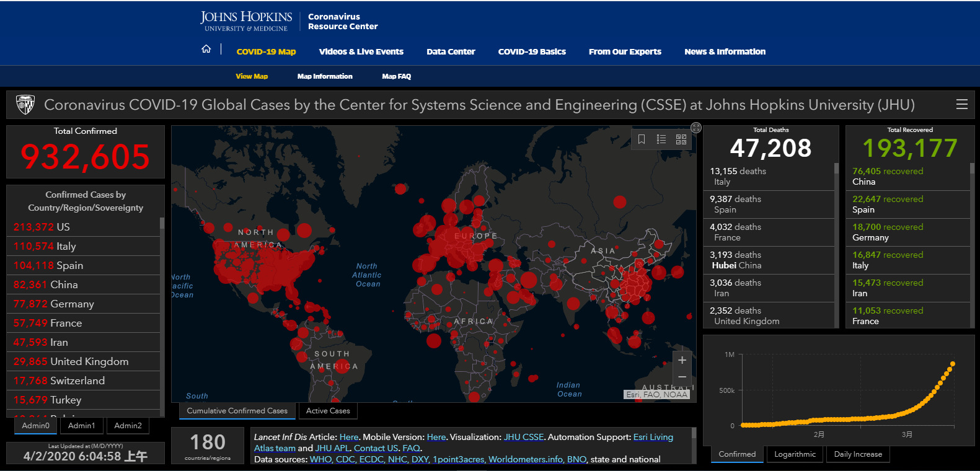Open the 1point3acres data source link
Image resolution: width=980 pixels, height=471 pixels.
458,459
